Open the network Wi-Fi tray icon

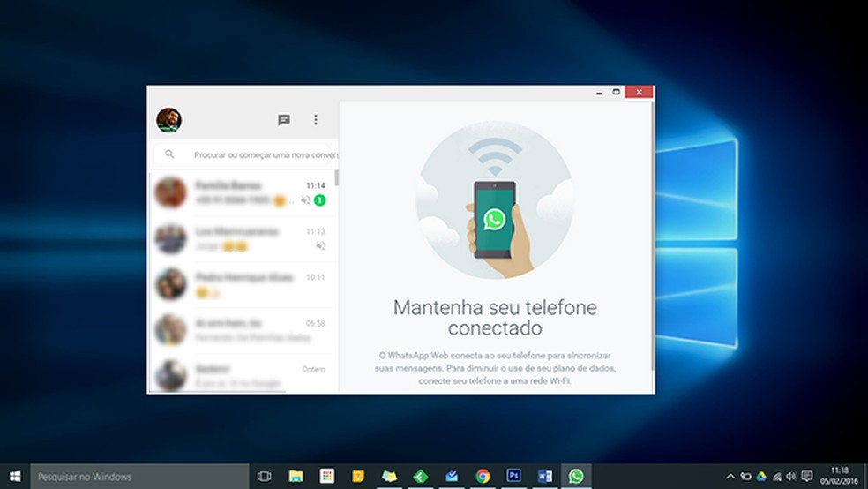776,477
